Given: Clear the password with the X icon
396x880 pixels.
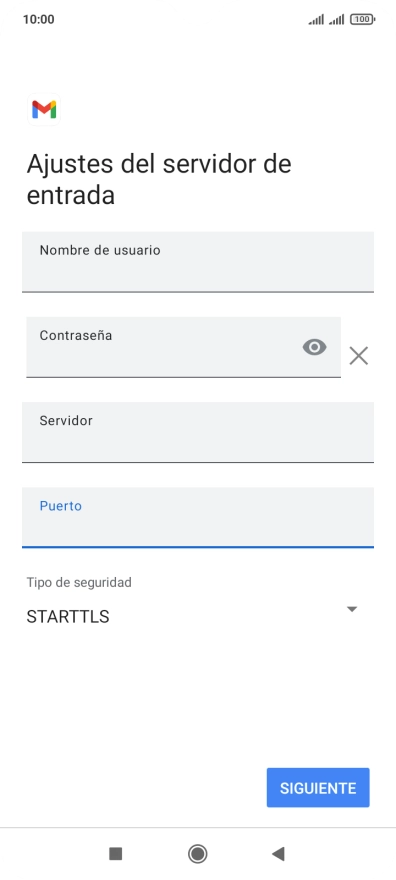Looking at the screenshot, I should point(358,356).
